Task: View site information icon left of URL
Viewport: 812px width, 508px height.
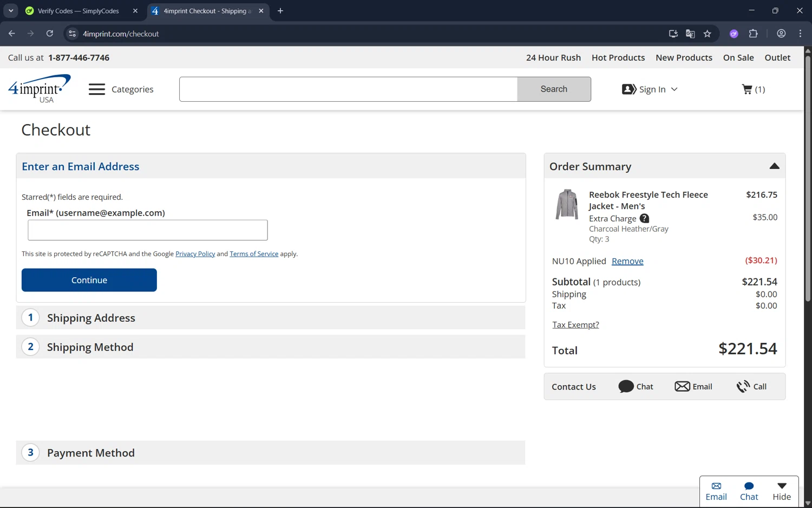Action: (x=72, y=34)
